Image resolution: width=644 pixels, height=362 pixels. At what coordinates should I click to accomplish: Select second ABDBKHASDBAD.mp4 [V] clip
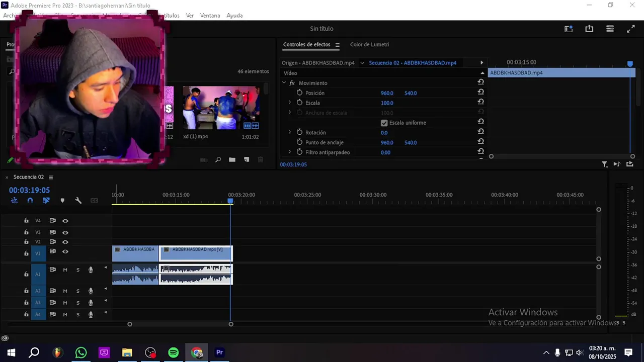pyautogui.click(x=196, y=253)
